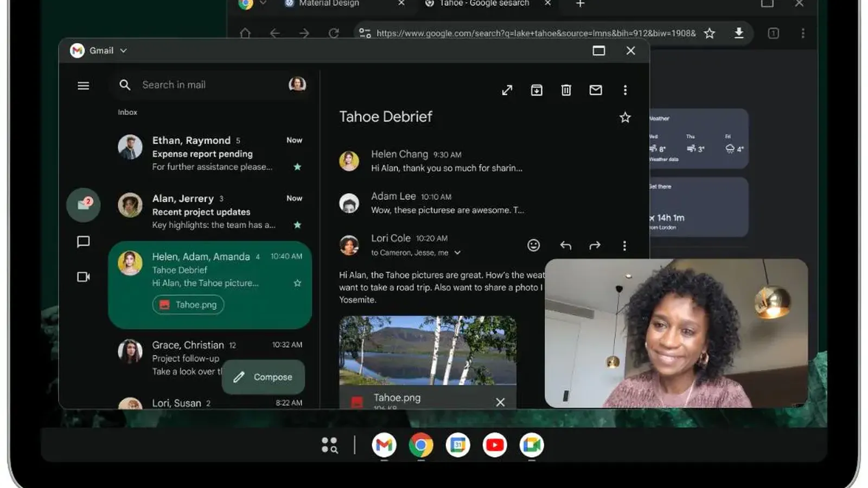The image size is (868, 488).
Task: Open Chrome's home page button
Action: pos(245,33)
